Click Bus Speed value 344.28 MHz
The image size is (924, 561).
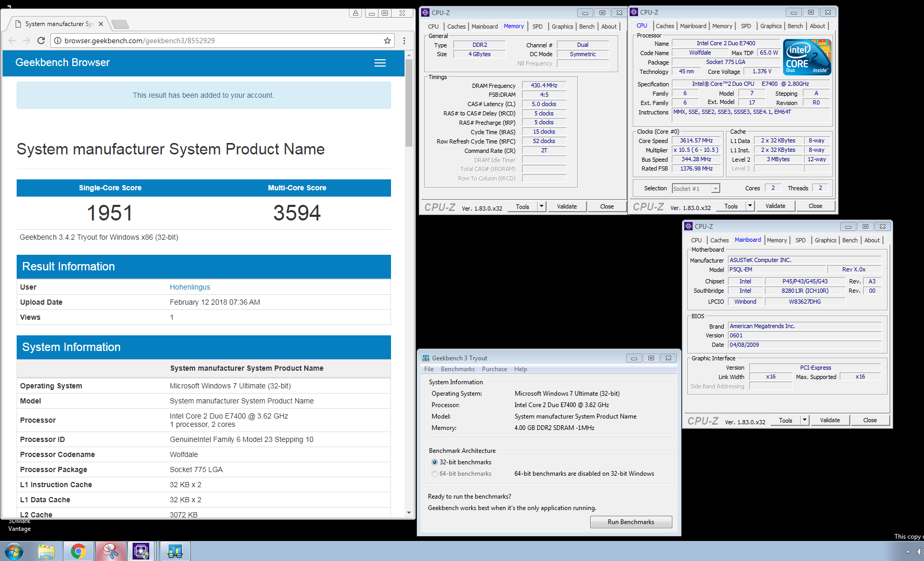[x=696, y=159]
